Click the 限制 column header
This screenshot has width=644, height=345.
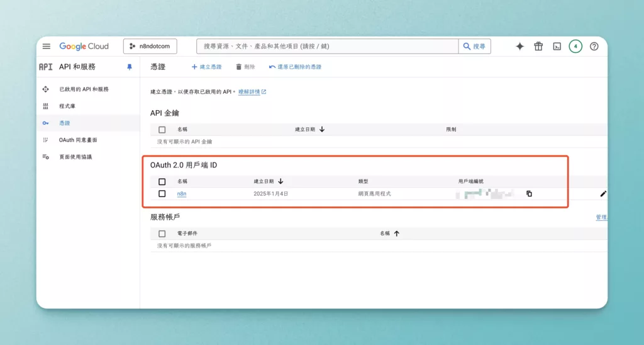451,129
